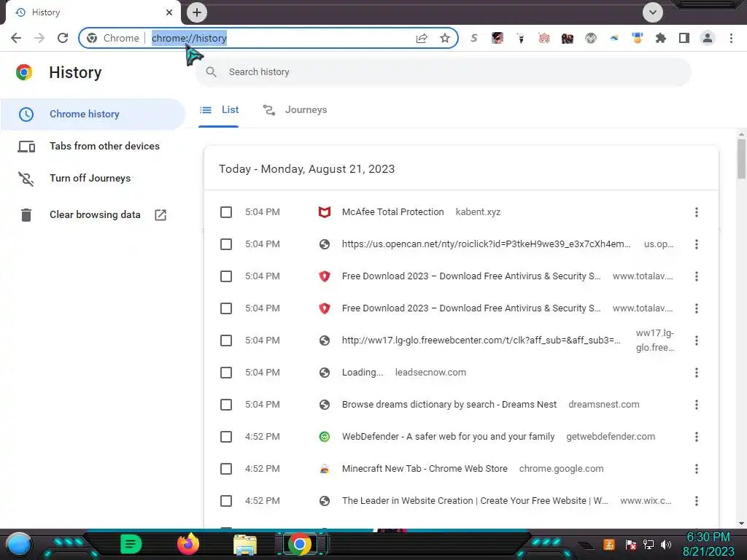Focus the Search history field
This screenshot has height=560, width=747.
click(x=444, y=72)
